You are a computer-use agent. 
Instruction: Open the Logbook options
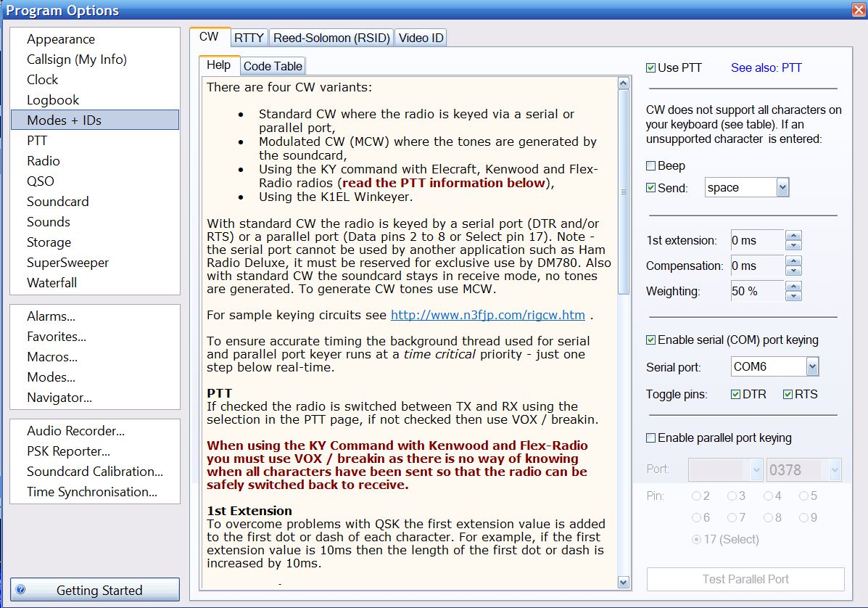point(95,100)
